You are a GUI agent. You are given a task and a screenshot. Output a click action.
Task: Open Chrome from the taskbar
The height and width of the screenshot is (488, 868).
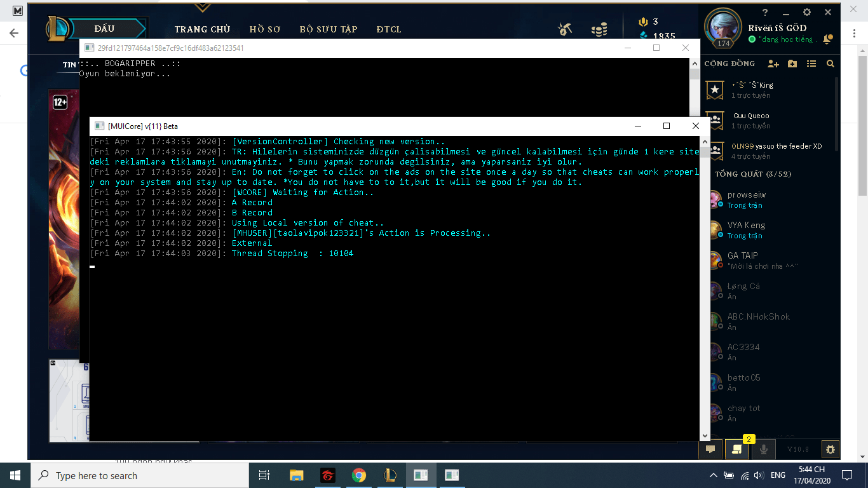359,475
